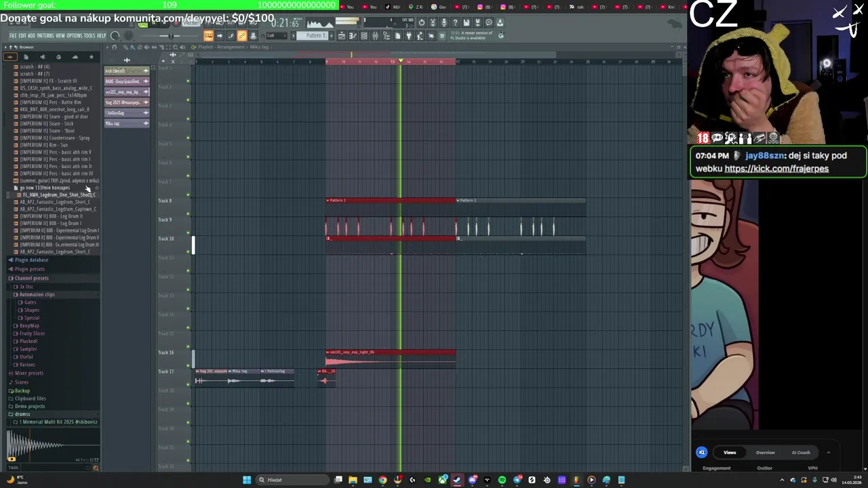Open the ADD menu

coord(31,36)
